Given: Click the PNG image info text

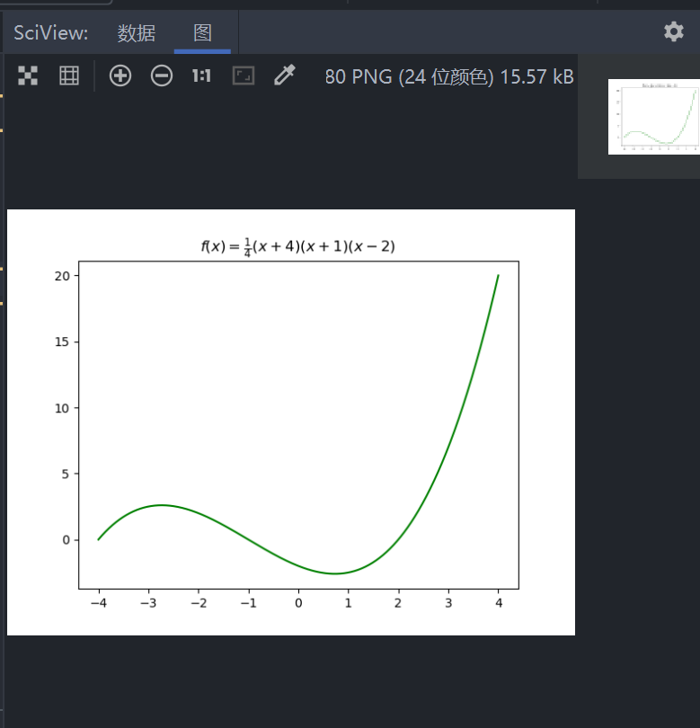Looking at the screenshot, I should (449, 76).
